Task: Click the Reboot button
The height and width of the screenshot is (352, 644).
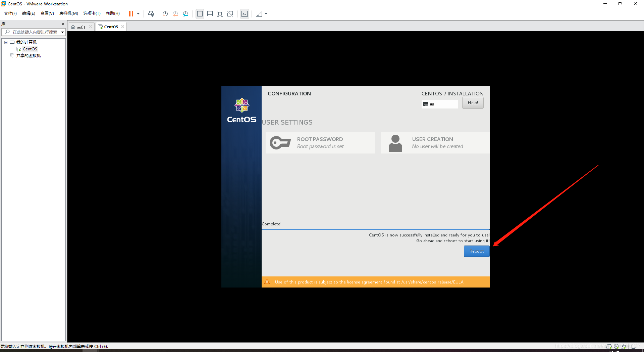Action: (x=476, y=251)
